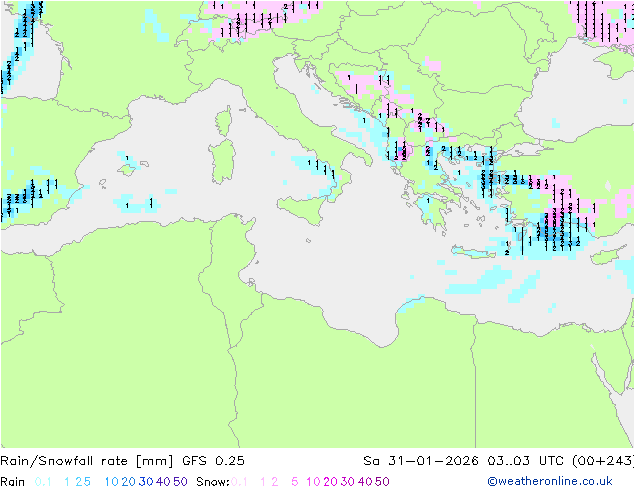Click the "Snow:" legend label
Screen dimensions: 634x490
pos(213,482)
